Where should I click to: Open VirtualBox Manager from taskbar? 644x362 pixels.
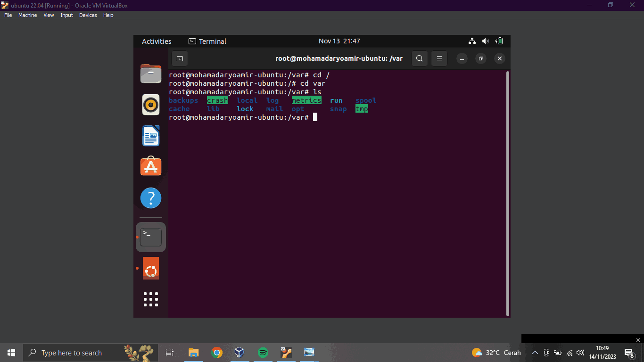click(239, 353)
